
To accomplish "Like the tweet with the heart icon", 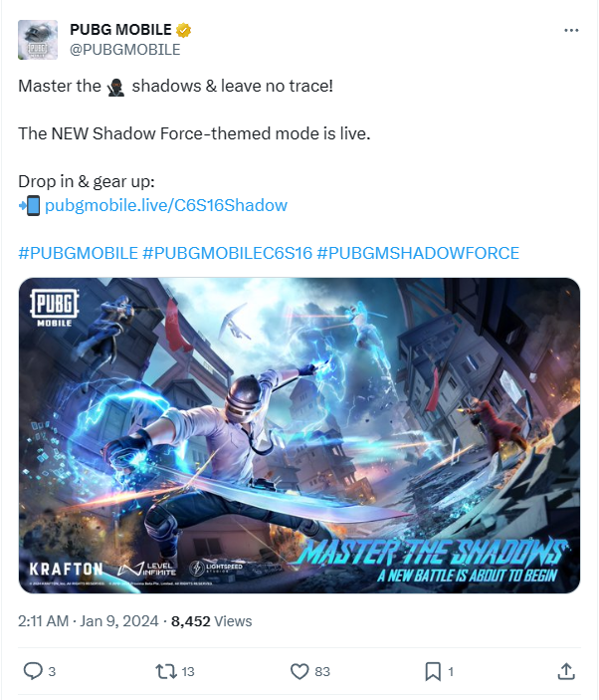I will pyautogui.click(x=299, y=671).
